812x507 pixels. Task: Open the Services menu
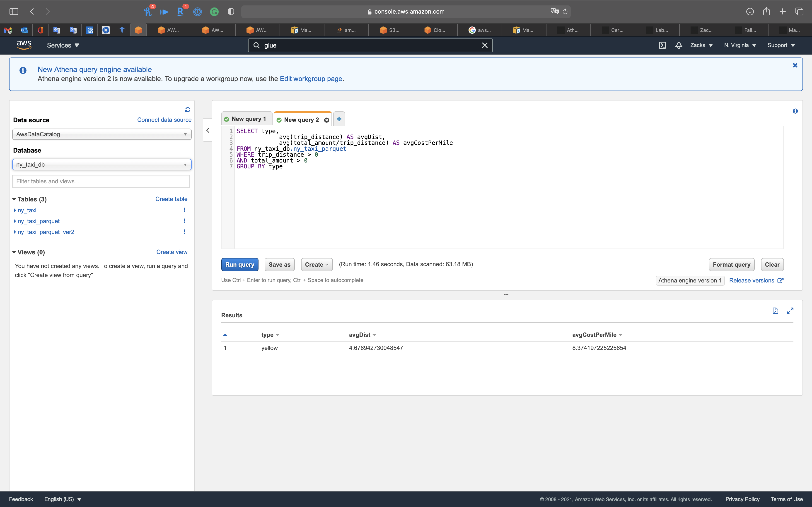click(63, 45)
